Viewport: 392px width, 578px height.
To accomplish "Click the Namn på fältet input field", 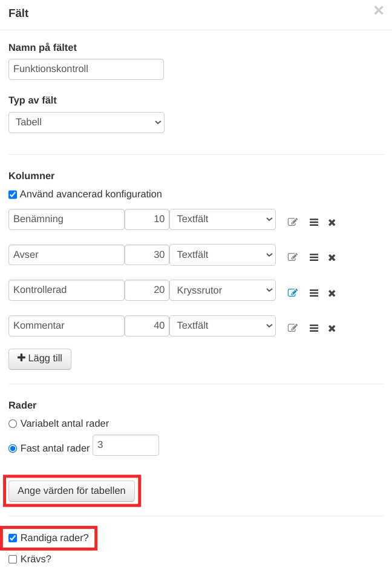I will point(87,69).
